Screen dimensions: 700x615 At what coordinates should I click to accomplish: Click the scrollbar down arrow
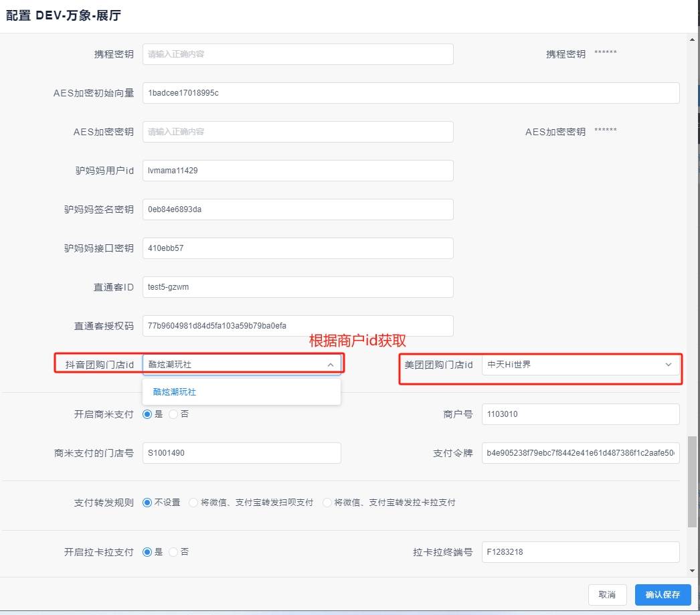point(692,570)
